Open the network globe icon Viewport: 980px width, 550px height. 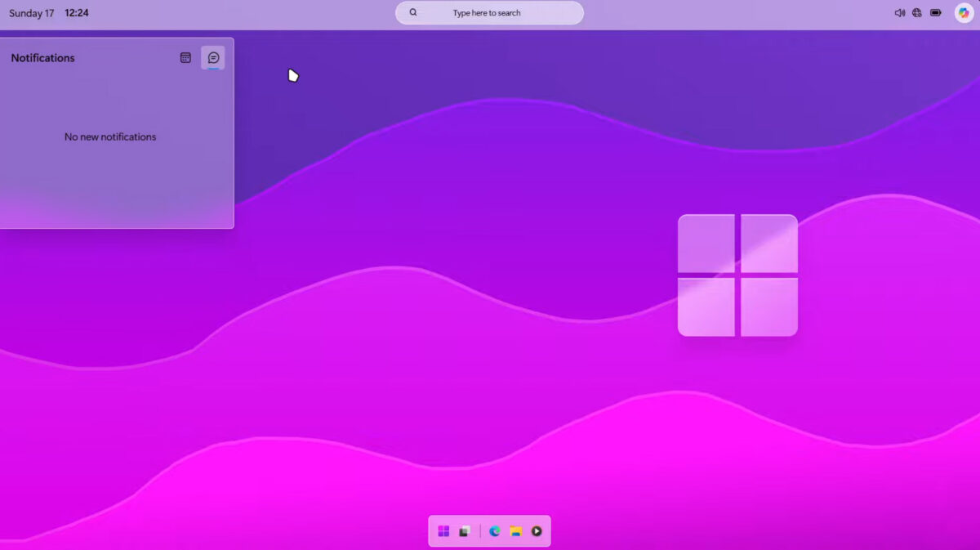tap(917, 12)
